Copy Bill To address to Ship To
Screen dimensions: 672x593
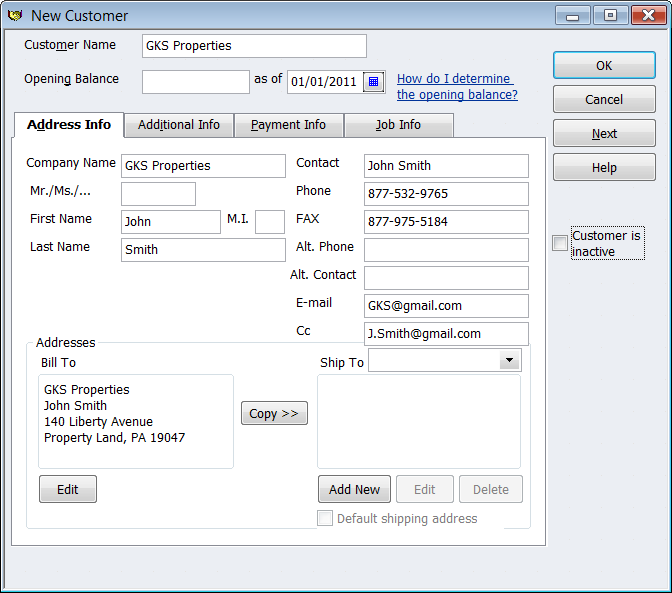(x=274, y=414)
